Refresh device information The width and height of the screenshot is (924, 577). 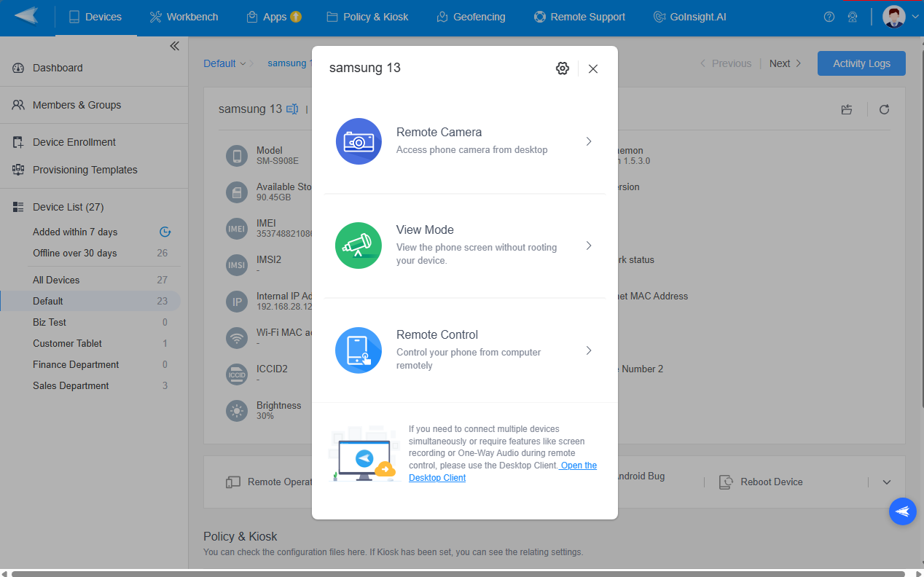pyautogui.click(x=884, y=109)
